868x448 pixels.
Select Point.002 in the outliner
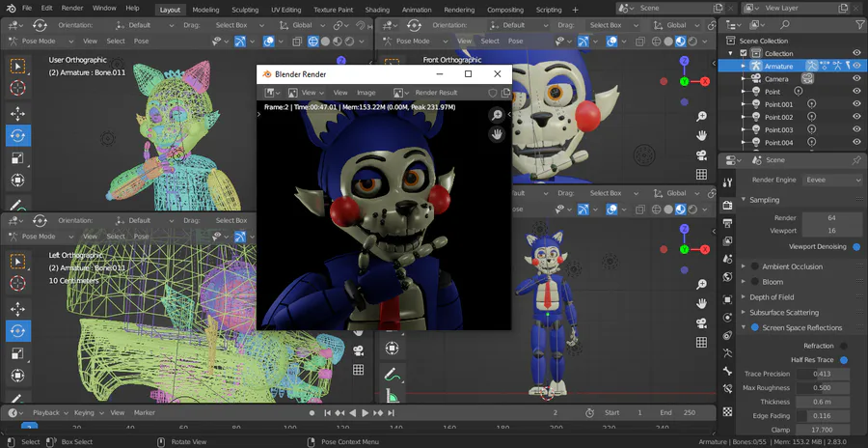(x=779, y=117)
